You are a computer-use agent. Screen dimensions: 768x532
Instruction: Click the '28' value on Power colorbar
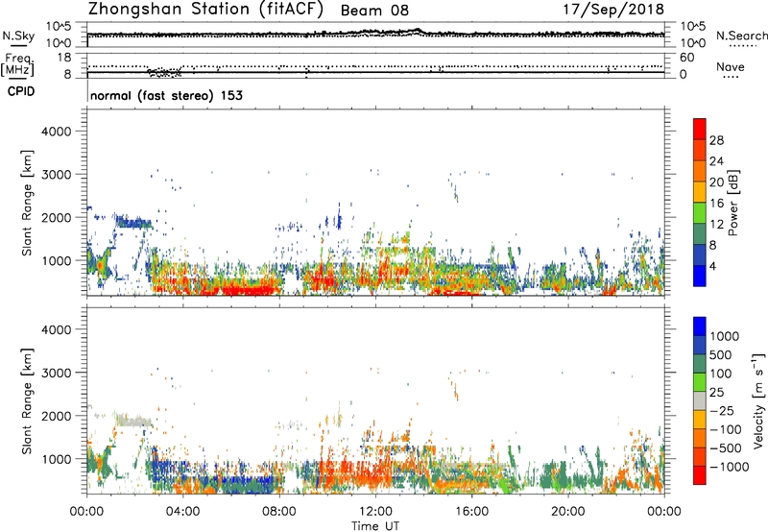pyautogui.click(x=716, y=140)
